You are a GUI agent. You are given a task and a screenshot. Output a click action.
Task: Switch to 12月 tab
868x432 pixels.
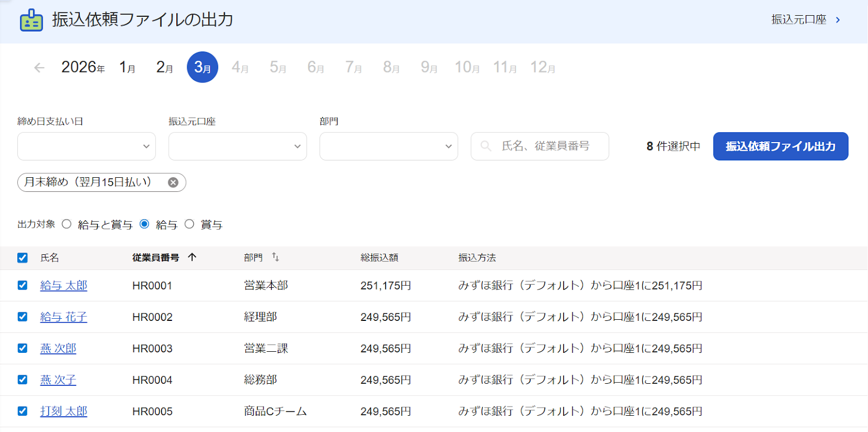point(543,68)
